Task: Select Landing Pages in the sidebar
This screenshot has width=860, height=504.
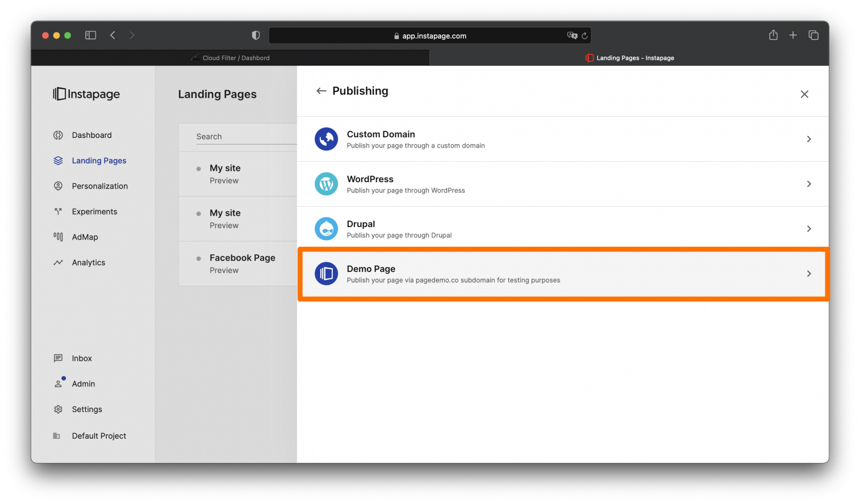Action: (x=99, y=161)
